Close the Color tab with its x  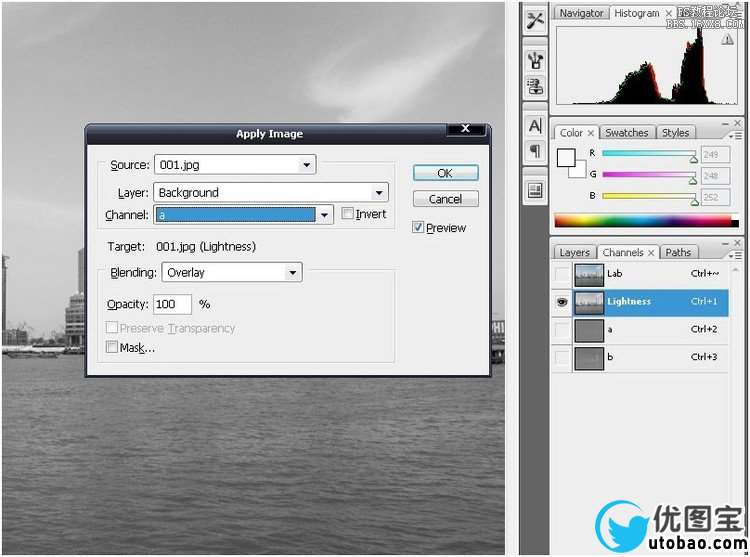[591, 133]
